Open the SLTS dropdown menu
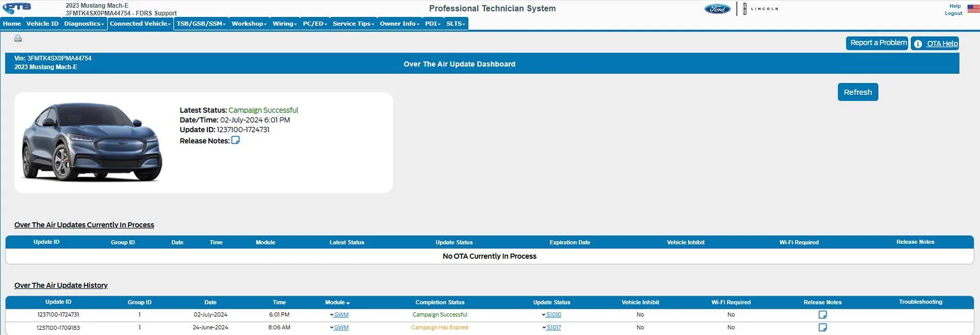The width and height of the screenshot is (980, 335). point(456,24)
